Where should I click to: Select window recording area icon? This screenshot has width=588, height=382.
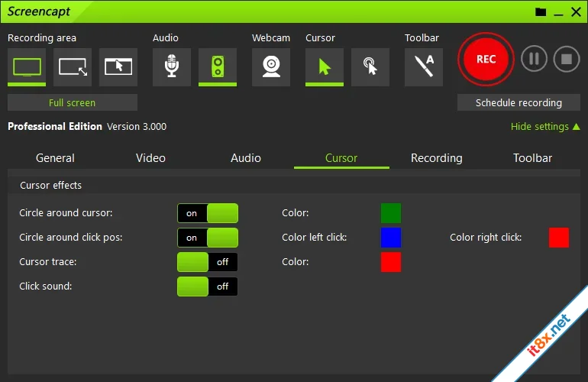pos(118,66)
